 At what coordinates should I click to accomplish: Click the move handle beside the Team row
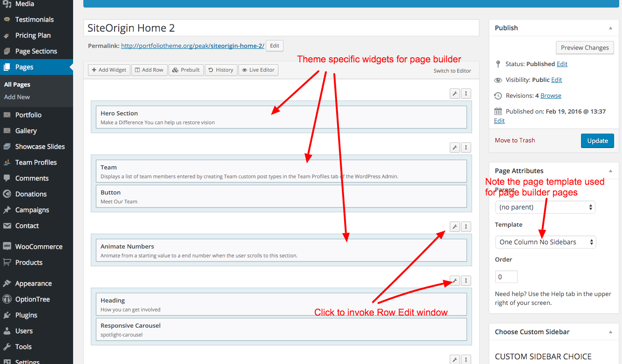tap(466, 147)
